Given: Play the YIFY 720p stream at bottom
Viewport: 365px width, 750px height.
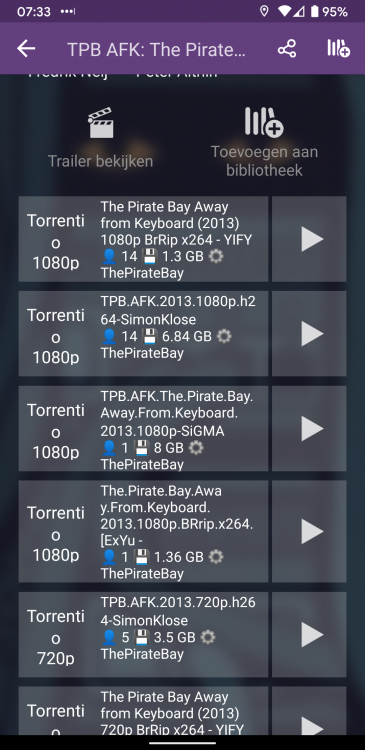Looking at the screenshot, I should click(x=309, y=712).
